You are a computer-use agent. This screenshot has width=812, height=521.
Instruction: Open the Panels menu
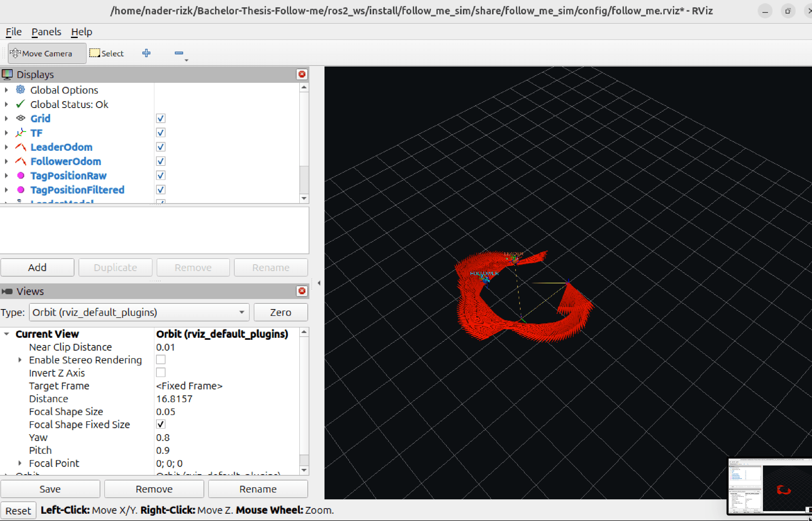pos(46,32)
